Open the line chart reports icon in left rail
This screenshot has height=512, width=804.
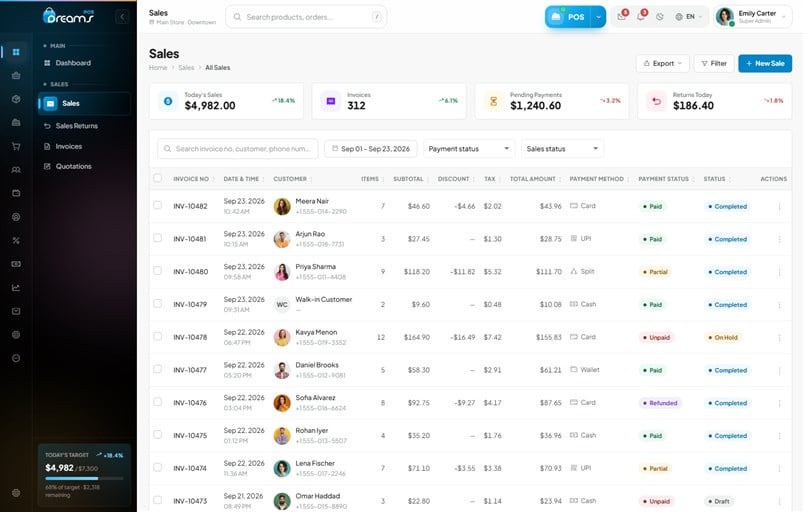(x=16, y=288)
